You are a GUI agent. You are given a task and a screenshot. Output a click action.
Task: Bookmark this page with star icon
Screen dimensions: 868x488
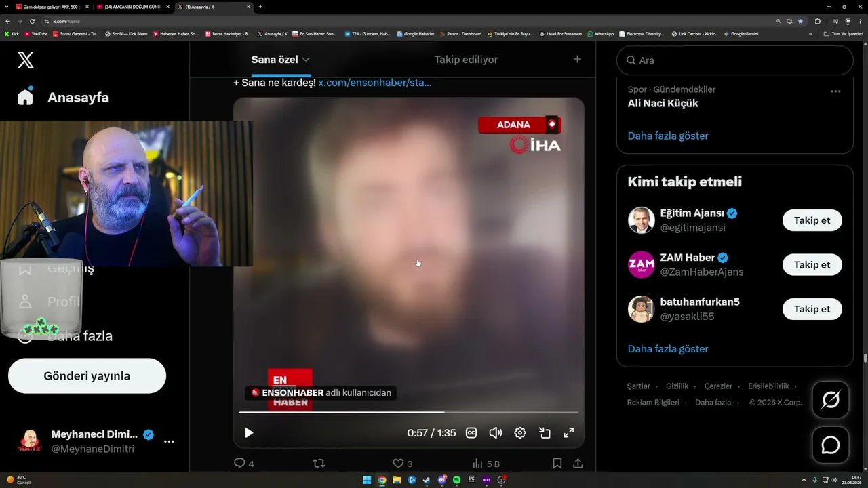pyautogui.click(x=799, y=21)
